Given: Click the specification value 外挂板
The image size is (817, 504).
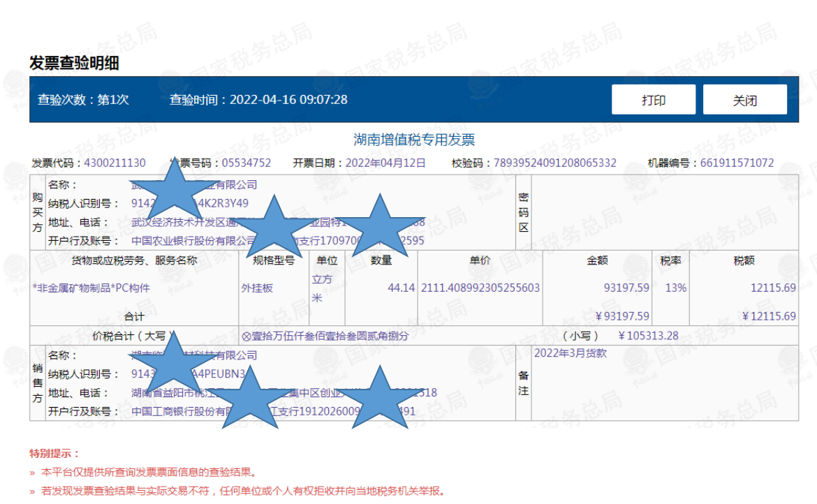Looking at the screenshot, I should click(x=258, y=288).
